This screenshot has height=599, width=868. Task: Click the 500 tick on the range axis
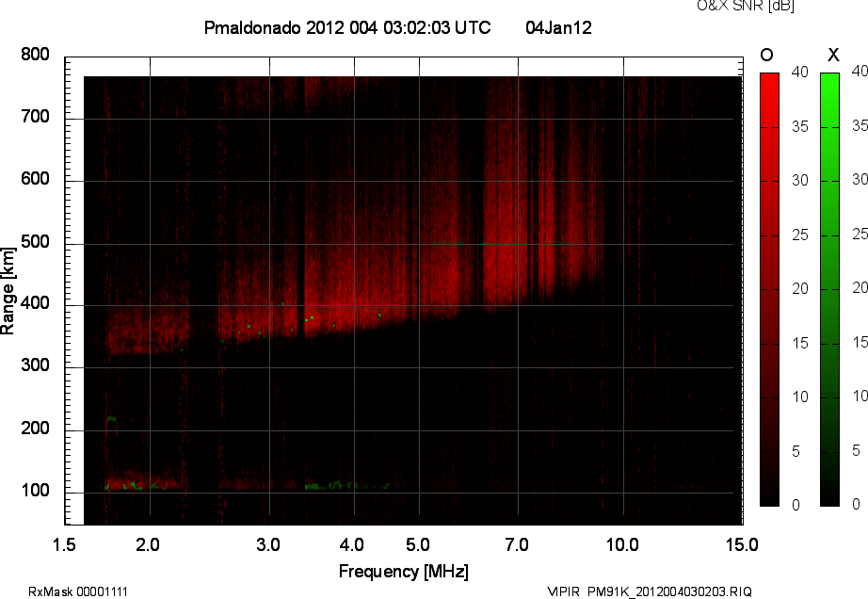[x=35, y=242]
